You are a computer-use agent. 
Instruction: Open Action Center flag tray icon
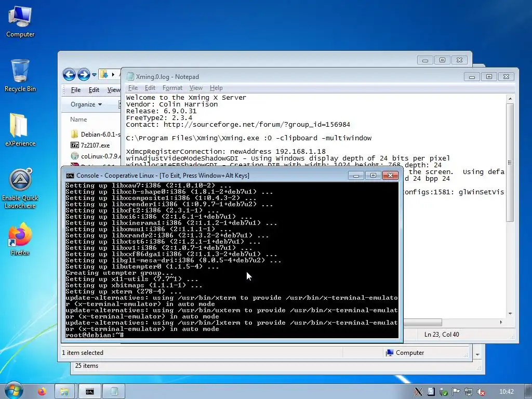click(456, 392)
